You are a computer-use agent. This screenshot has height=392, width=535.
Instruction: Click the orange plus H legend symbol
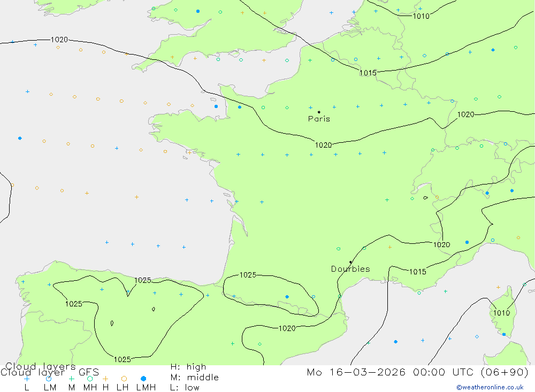tap(105, 379)
